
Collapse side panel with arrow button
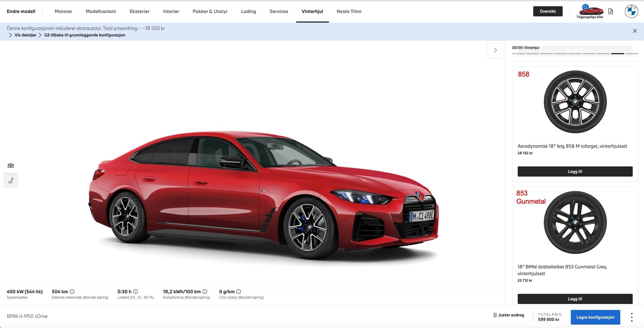coord(495,50)
